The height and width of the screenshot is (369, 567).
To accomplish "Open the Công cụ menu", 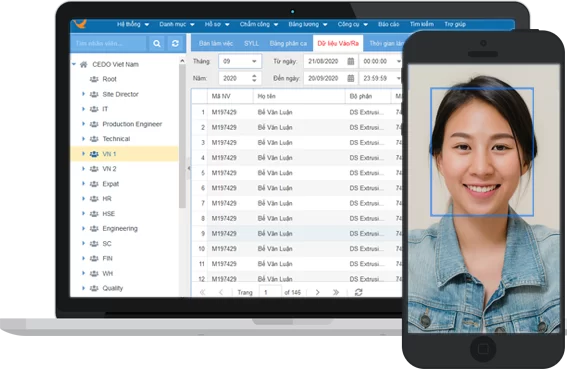I will tap(353, 24).
